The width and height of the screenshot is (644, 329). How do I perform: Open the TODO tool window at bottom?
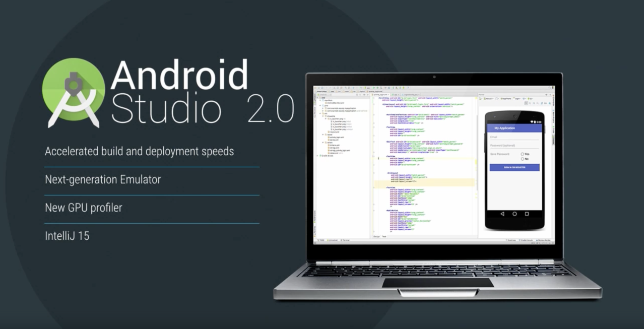pos(321,240)
